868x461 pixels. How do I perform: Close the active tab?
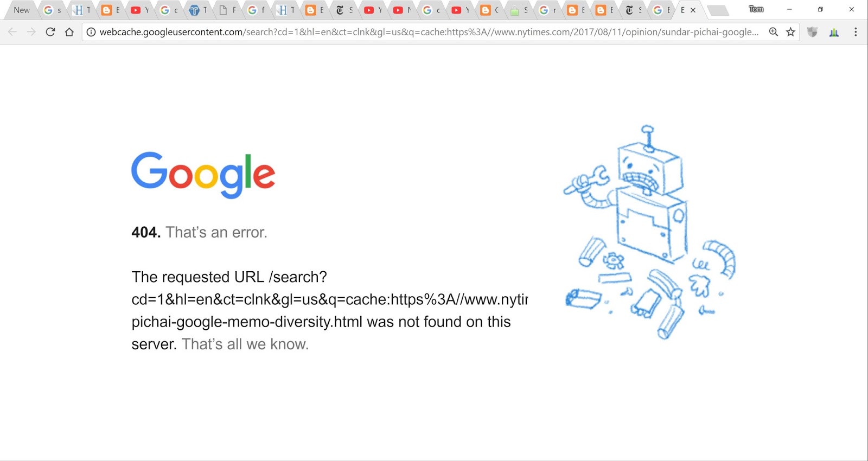(x=693, y=10)
